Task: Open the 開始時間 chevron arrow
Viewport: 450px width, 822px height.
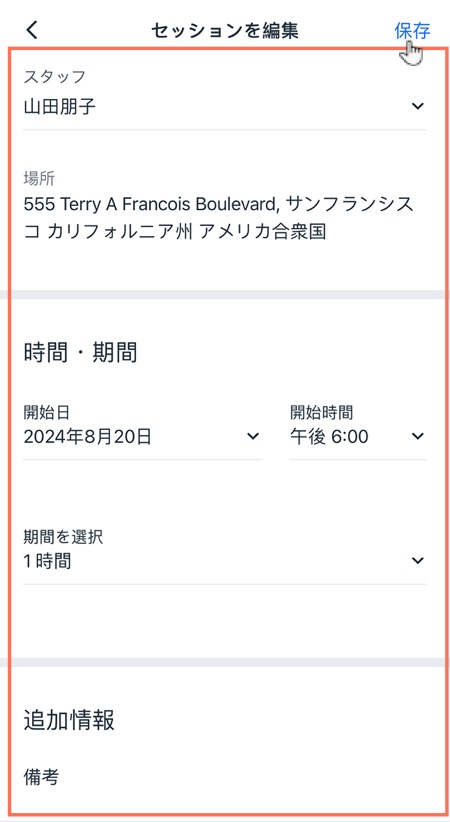Action: [417, 436]
